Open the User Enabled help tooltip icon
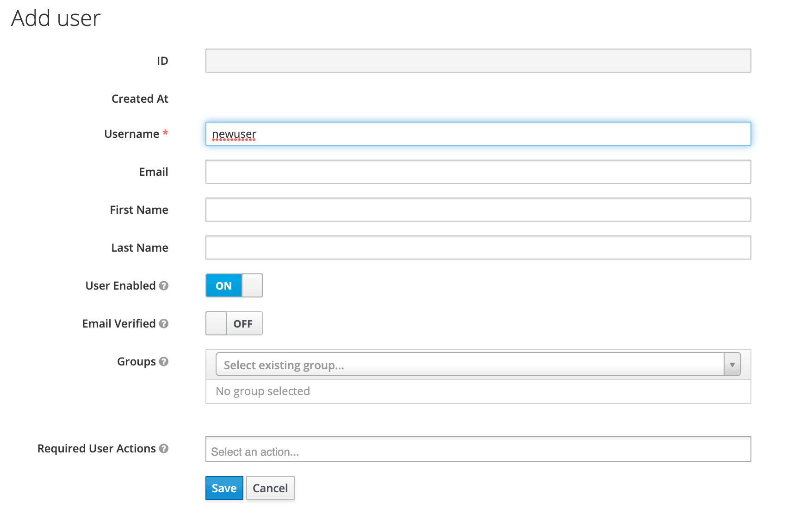This screenshot has height=532, width=806. coord(164,286)
